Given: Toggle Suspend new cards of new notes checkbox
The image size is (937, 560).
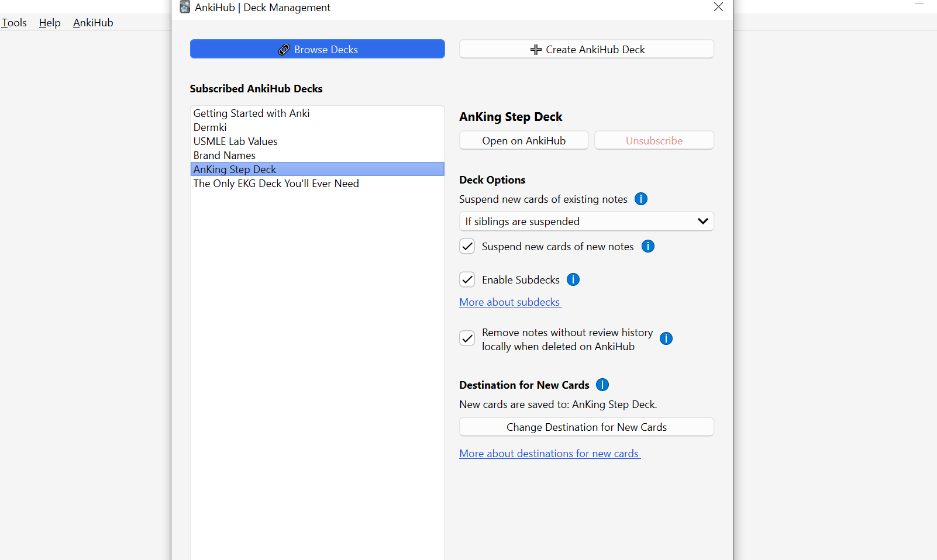Looking at the screenshot, I should click(467, 246).
